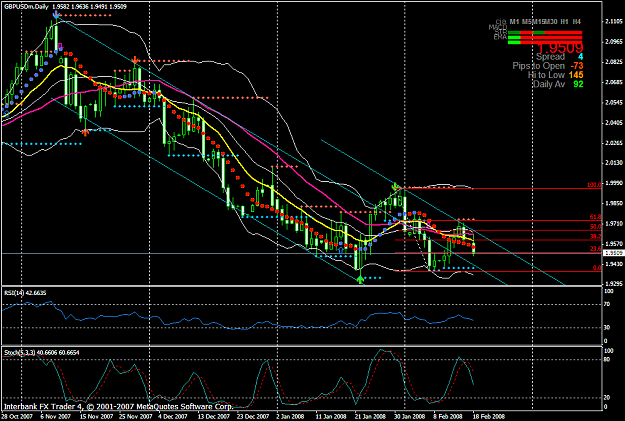Select the Fibonacci 100.0 level label
Screen dimensions: 625x421
pyautogui.click(x=594, y=185)
